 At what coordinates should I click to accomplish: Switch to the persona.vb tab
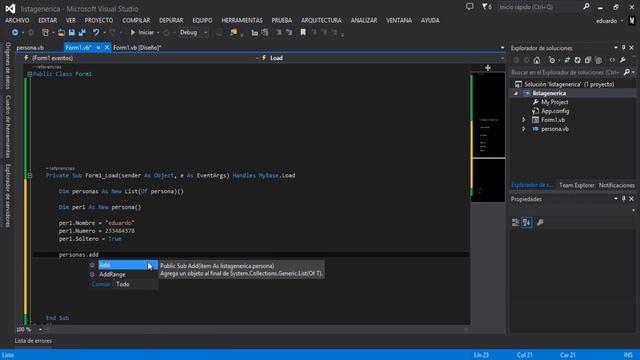click(x=30, y=48)
